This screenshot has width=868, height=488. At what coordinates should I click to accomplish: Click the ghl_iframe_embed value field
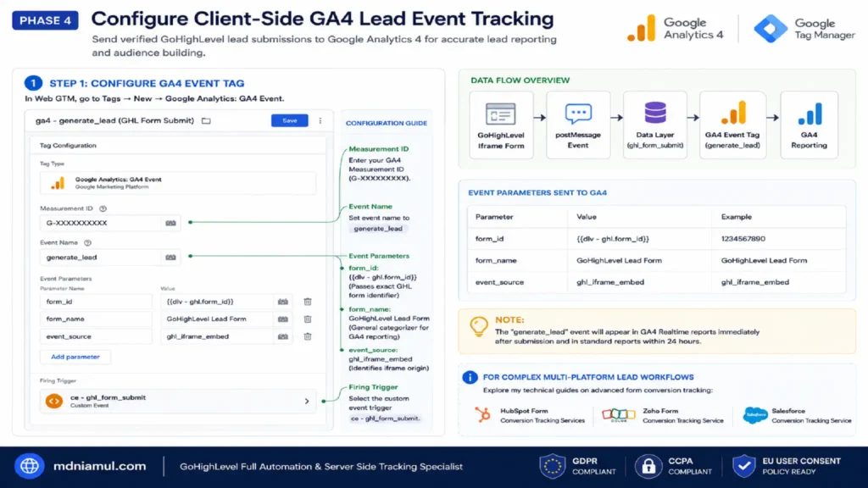217,336
